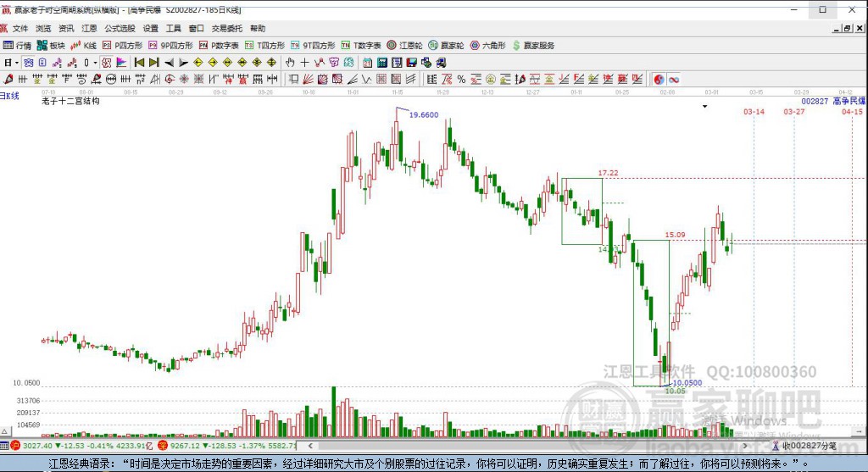Click the 日K线 label
Image resolution: width=868 pixels, height=472 pixels.
tap(9, 96)
